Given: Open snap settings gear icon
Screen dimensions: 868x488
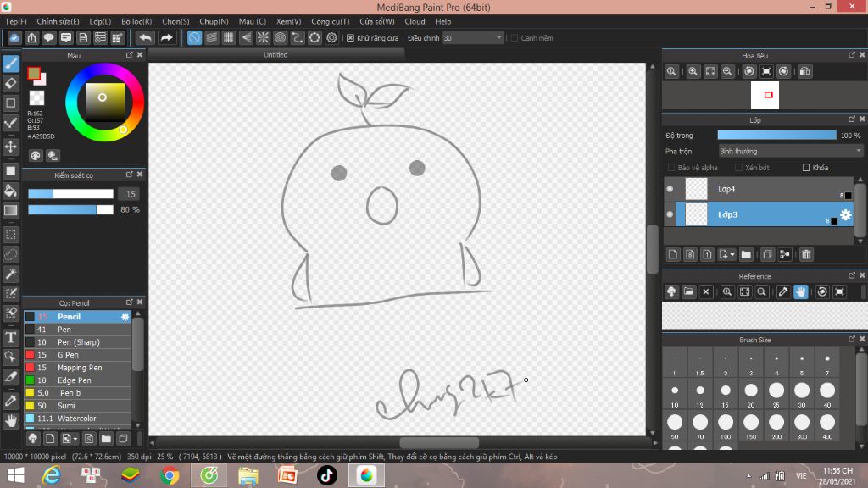Looking at the screenshot, I should pos(331,37).
